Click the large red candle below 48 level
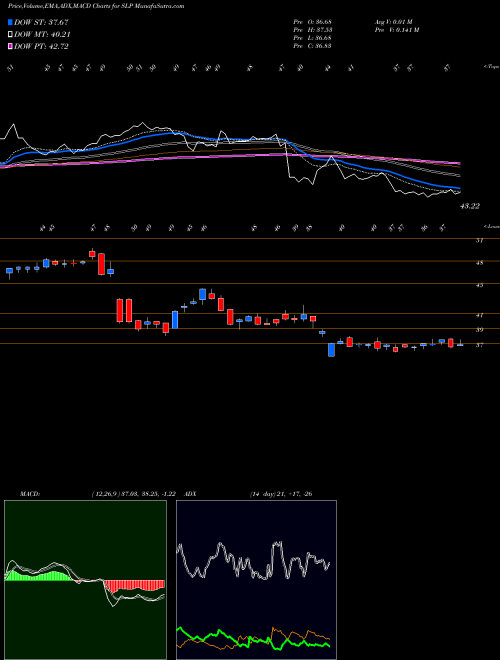Image resolution: width=500 pixels, height=660 pixels. 101,264
